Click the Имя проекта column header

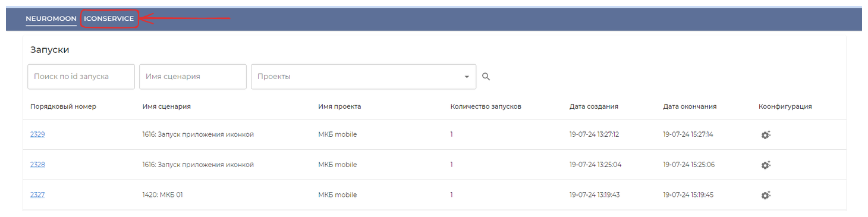click(x=339, y=106)
